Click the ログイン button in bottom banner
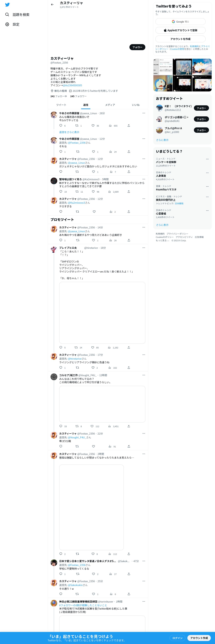Image resolution: width=215 pixels, height=644 pixels. 177,638
